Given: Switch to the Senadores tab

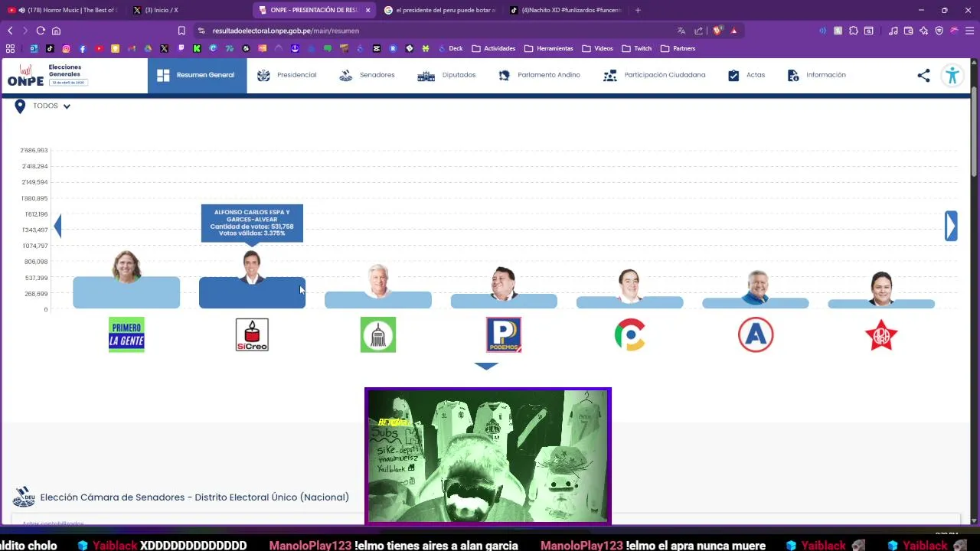Looking at the screenshot, I should 367,75.
